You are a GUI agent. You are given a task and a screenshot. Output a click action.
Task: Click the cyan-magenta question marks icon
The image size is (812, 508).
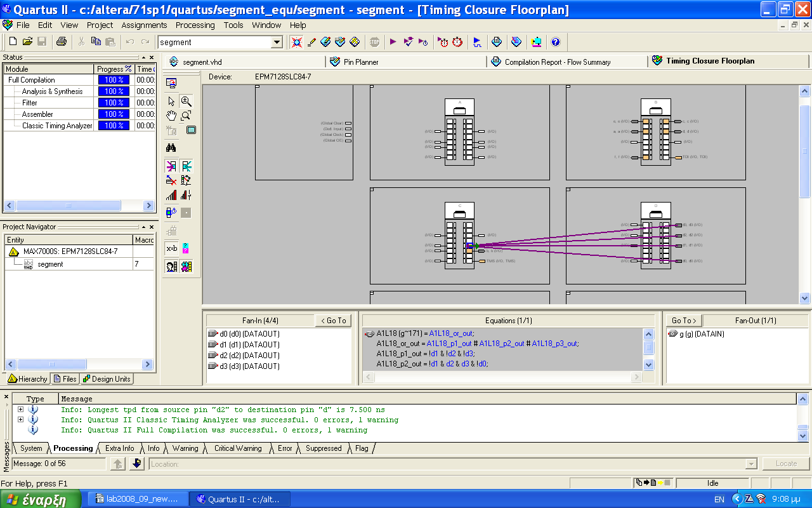pyautogui.click(x=186, y=248)
